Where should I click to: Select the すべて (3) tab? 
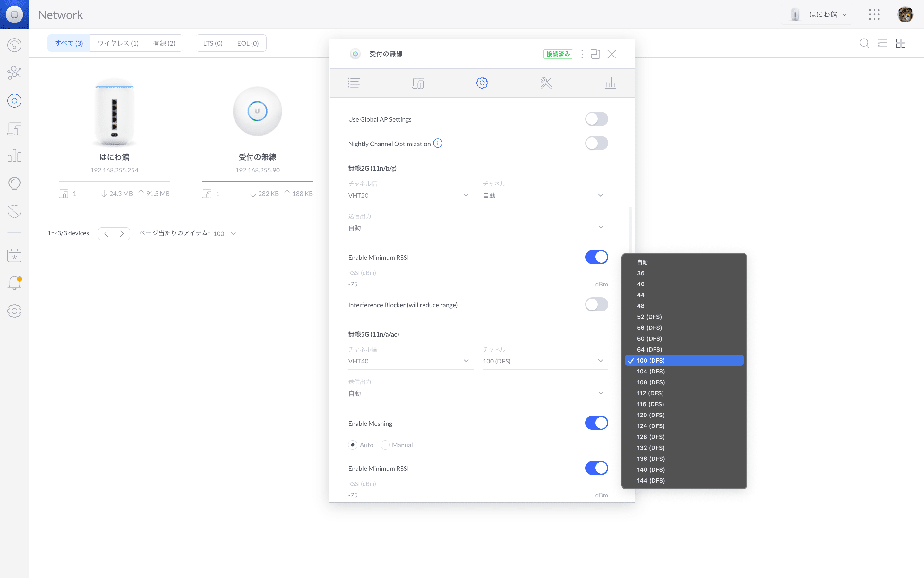[x=69, y=43]
